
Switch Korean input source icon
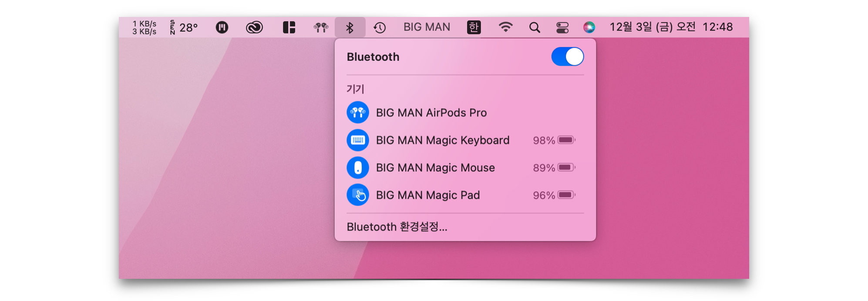click(474, 27)
